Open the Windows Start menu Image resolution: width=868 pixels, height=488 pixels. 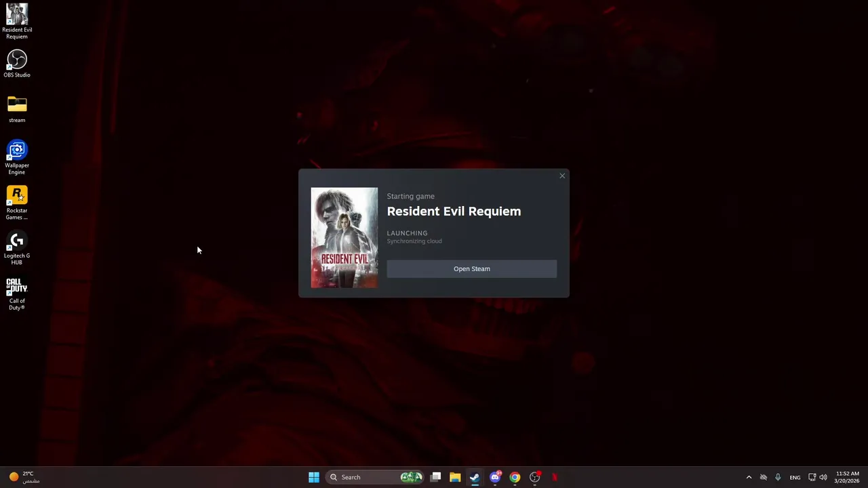click(314, 477)
